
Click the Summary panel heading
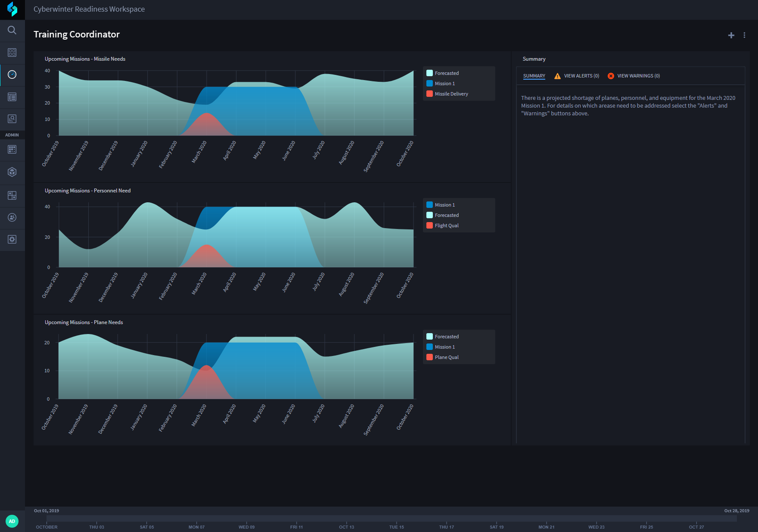534,59
